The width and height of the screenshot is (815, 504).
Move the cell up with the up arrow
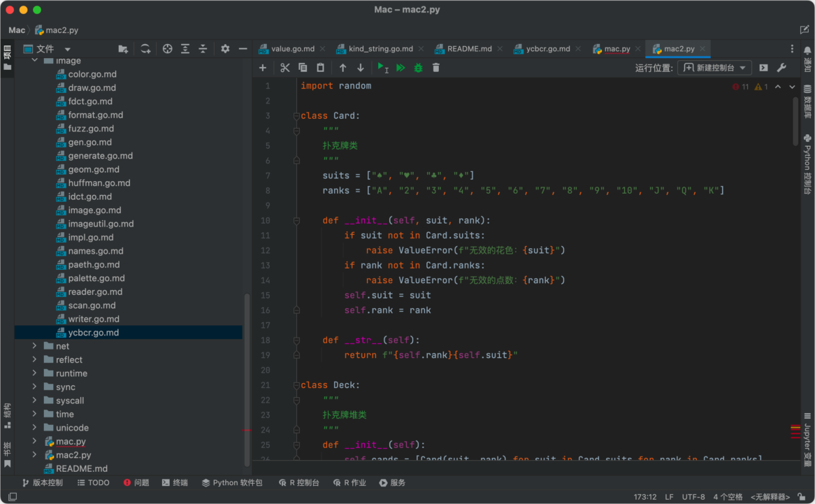coord(342,68)
